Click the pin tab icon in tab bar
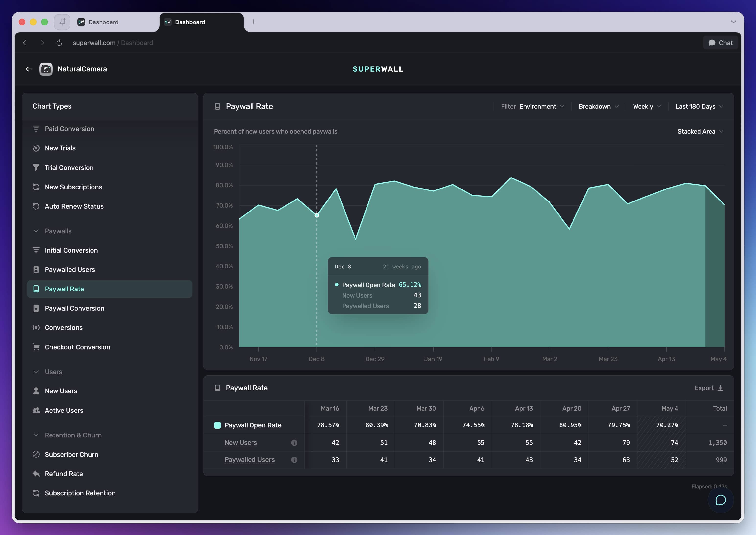 62,22
